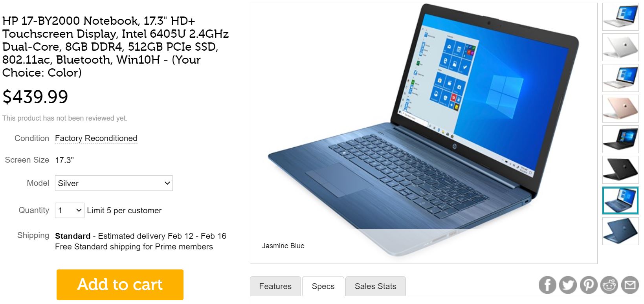View black laptop front thumbnail
This screenshot has width=644, height=304.
coord(620,139)
